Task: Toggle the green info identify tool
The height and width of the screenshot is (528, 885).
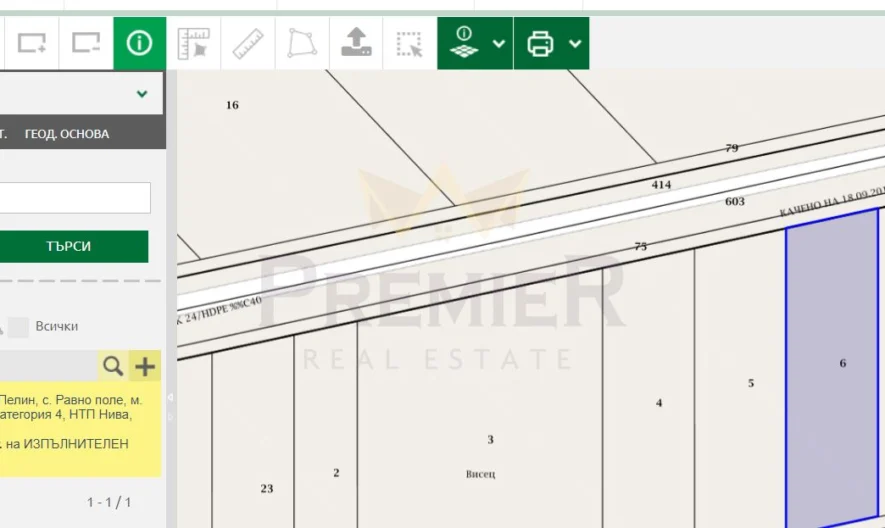Action: (140, 43)
